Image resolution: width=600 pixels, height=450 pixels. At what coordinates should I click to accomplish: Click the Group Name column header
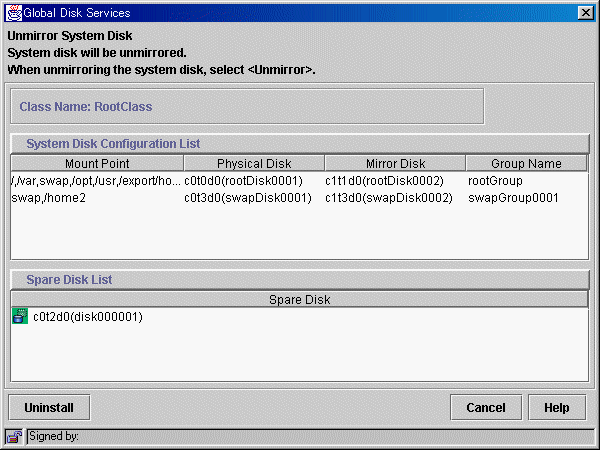526,163
